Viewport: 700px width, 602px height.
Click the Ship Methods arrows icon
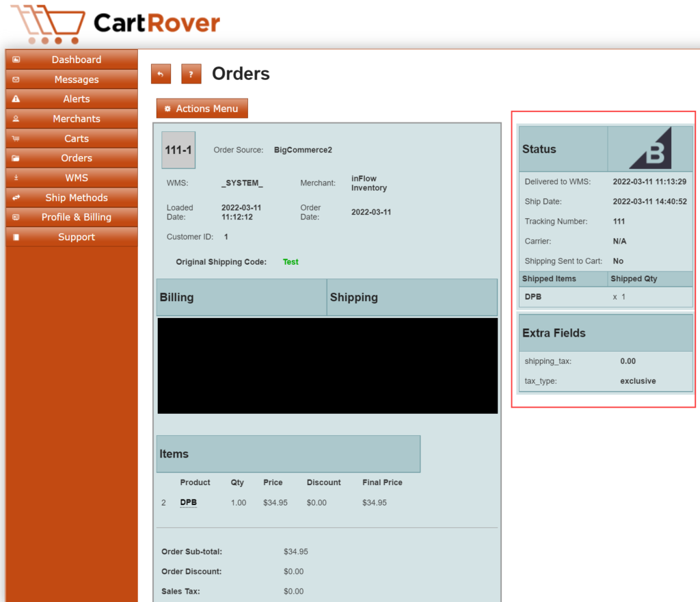tap(16, 198)
